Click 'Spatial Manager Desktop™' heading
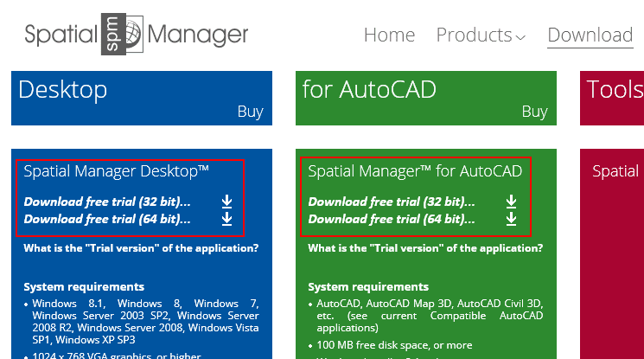The width and height of the screenshot is (644, 359). (116, 171)
